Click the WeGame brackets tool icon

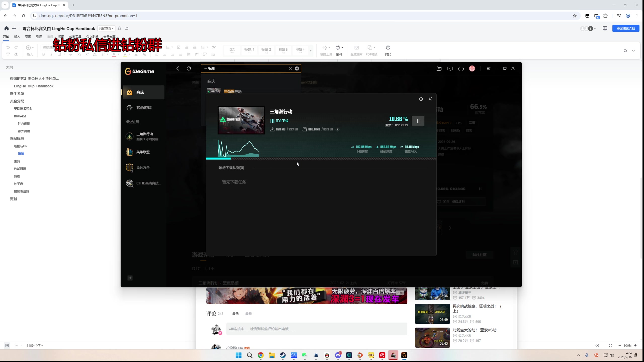click(461, 69)
